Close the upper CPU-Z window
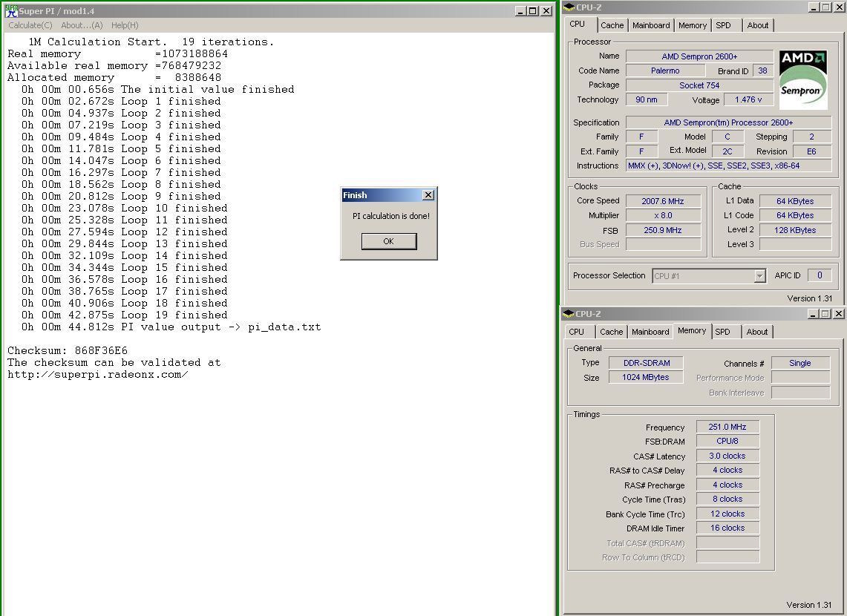Viewport: 847px width, 616px height. pyautogui.click(x=839, y=7)
